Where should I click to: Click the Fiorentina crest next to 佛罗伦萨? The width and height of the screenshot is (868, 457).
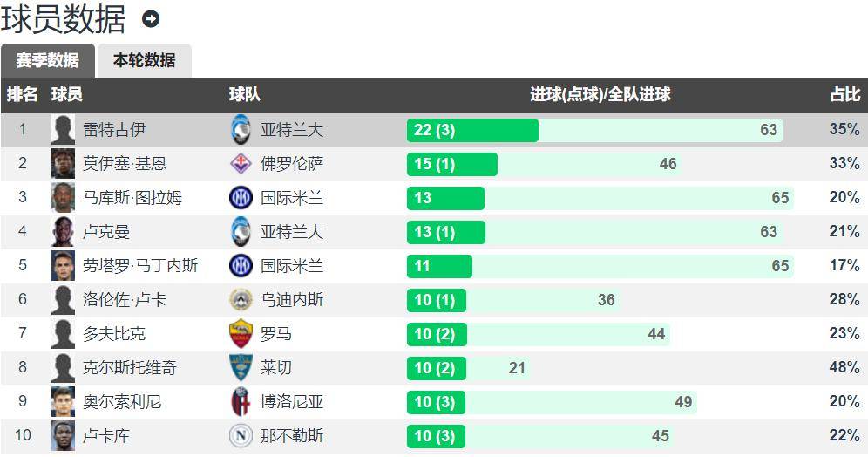tap(241, 163)
